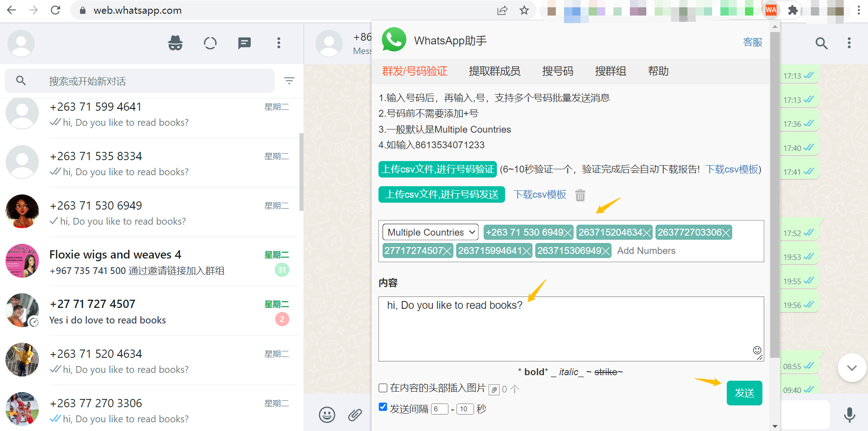
Task: Click 上传csv文件,进行号码发送 button
Action: click(442, 194)
